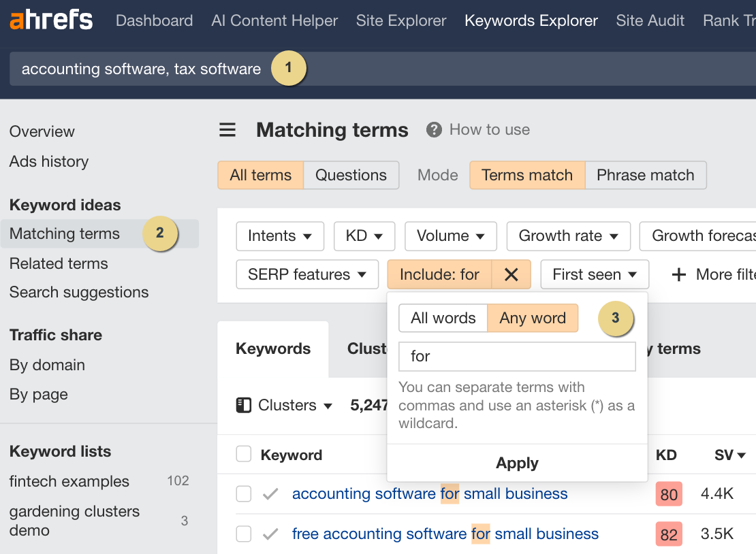Screen dimensions: 756x554
Task: Open Site Audit
Action: [650, 20]
